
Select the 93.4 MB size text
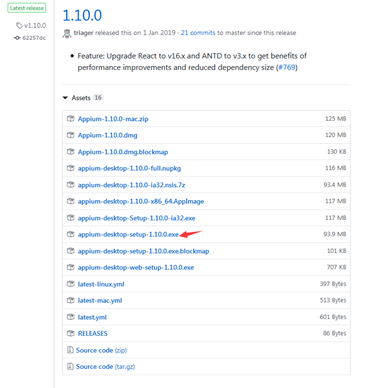(x=335, y=185)
